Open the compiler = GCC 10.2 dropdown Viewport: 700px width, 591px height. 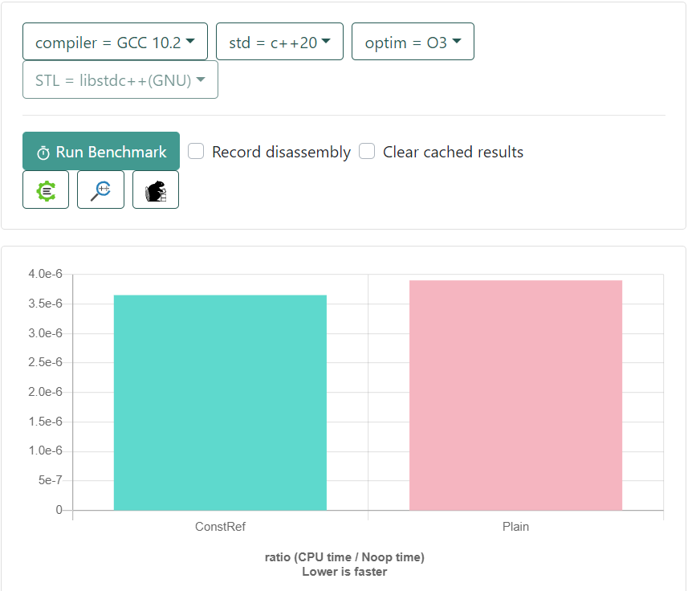pyautogui.click(x=115, y=42)
